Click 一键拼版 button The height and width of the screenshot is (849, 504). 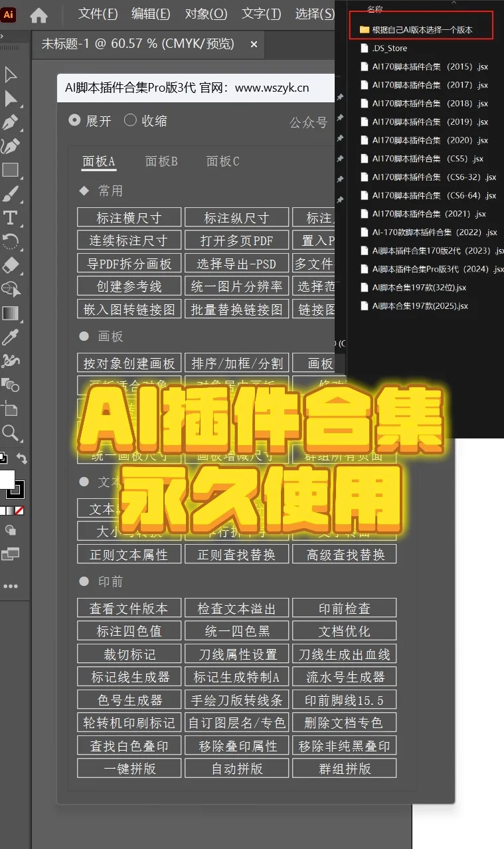(129, 768)
